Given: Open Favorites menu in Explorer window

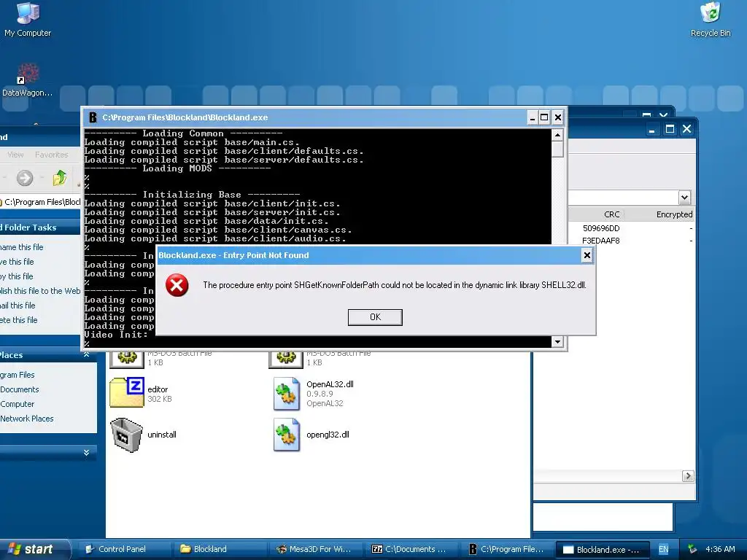Looking at the screenshot, I should point(52,155).
